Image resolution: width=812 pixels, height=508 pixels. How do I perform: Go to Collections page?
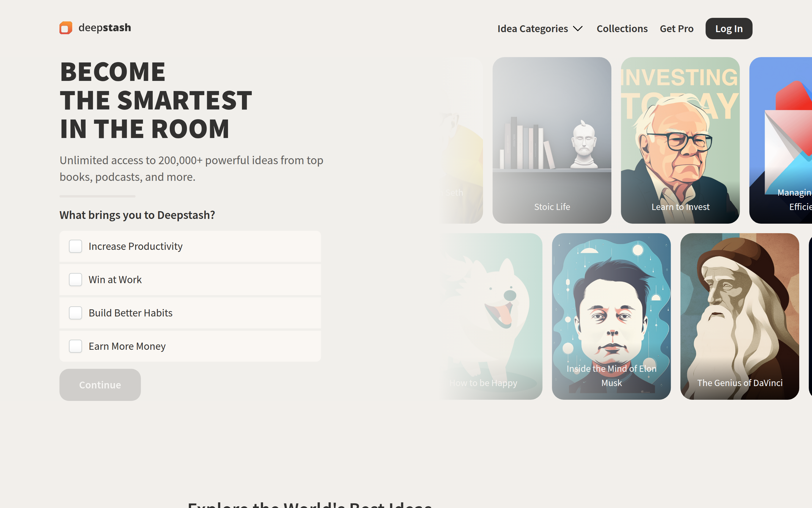(622, 29)
